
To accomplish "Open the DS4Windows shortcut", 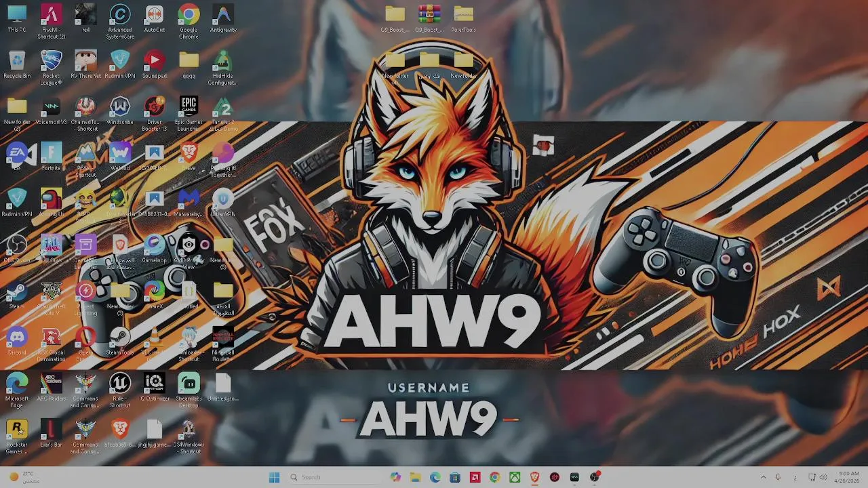I will point(189,436).
